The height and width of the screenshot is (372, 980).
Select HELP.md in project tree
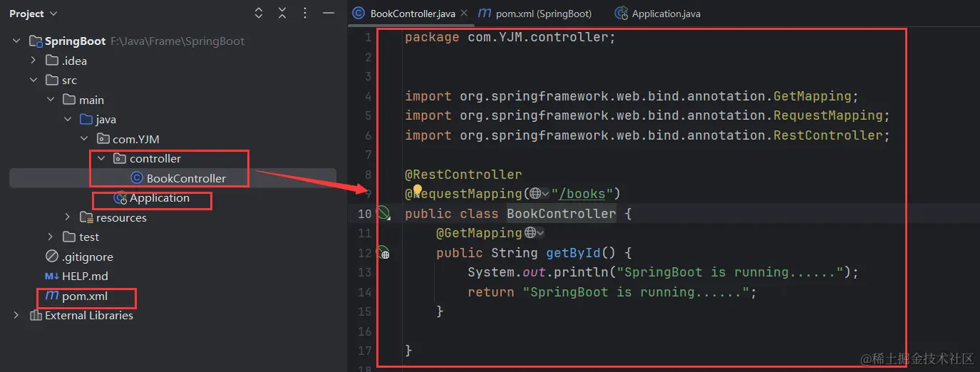click(85, 277)
